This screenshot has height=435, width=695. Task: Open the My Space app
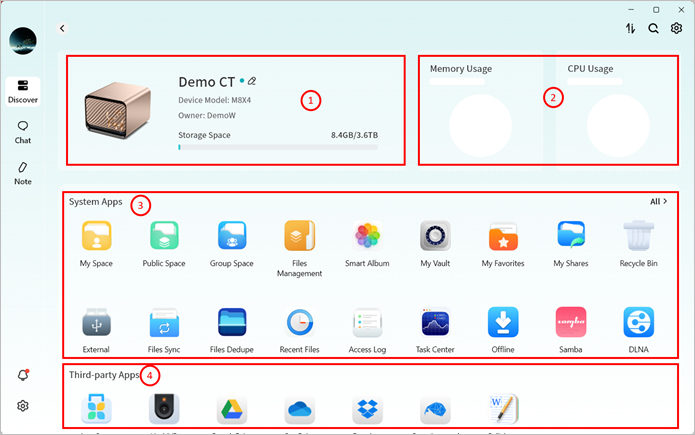(96, 237)
